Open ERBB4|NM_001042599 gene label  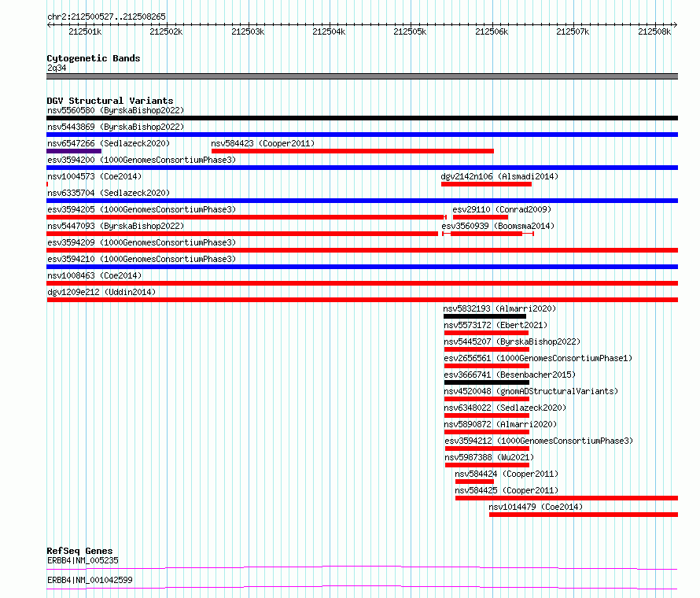(x=90, y=580)
